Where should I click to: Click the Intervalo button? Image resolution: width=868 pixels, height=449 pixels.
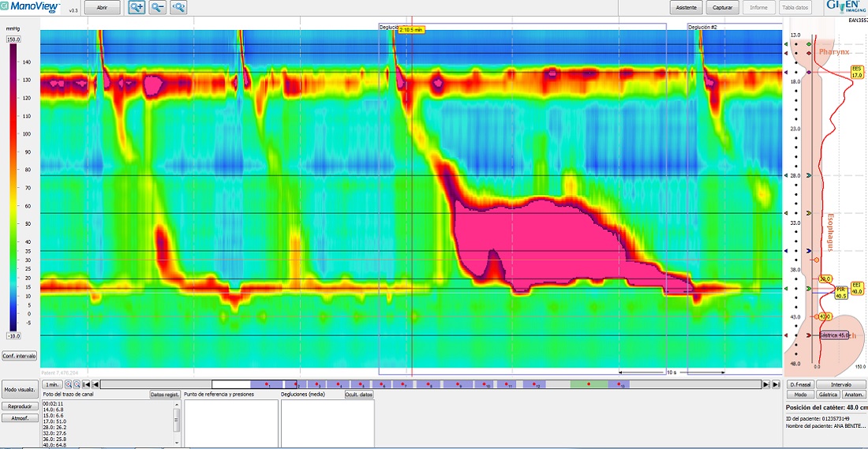[x=841, y=384]
